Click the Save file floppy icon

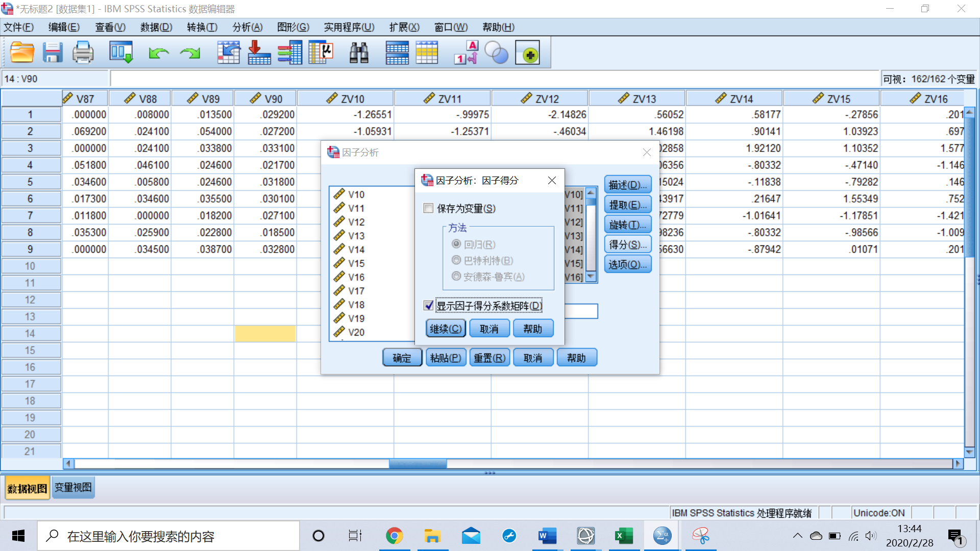coord(52,53)
